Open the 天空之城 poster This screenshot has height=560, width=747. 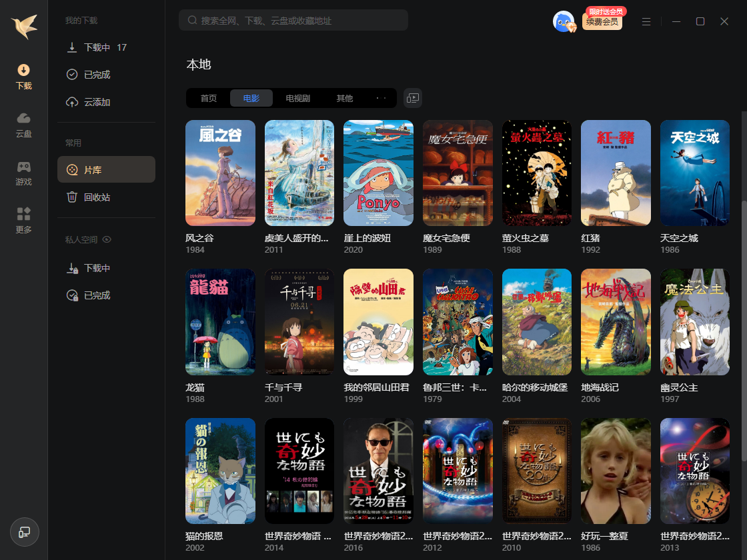point(694,173)
